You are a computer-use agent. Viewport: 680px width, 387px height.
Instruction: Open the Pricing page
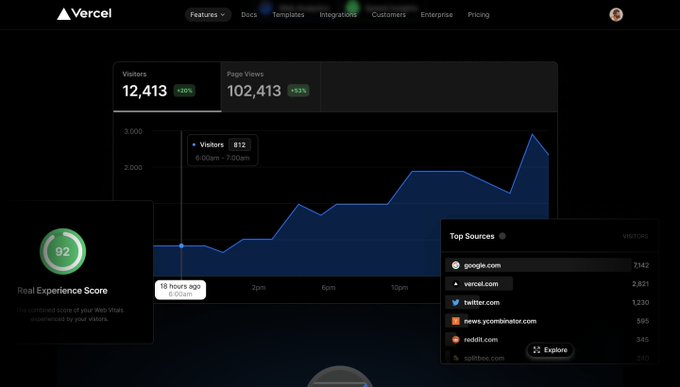click(x=478, y=15)
